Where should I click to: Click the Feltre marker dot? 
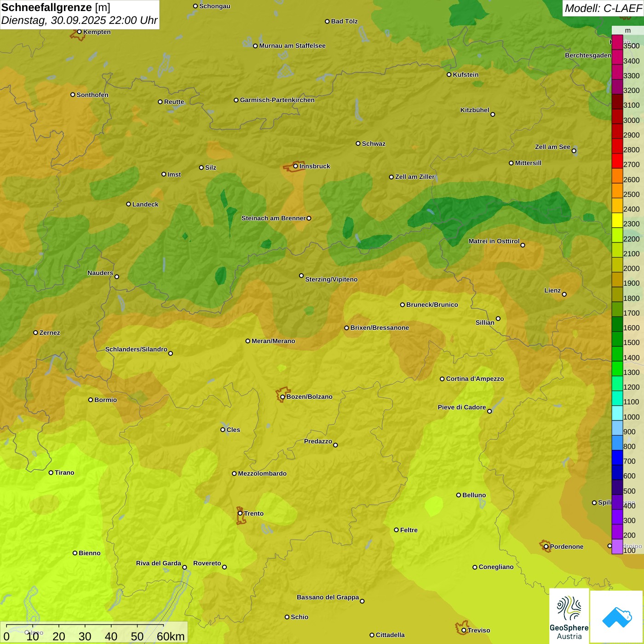[x=396, y=530]
